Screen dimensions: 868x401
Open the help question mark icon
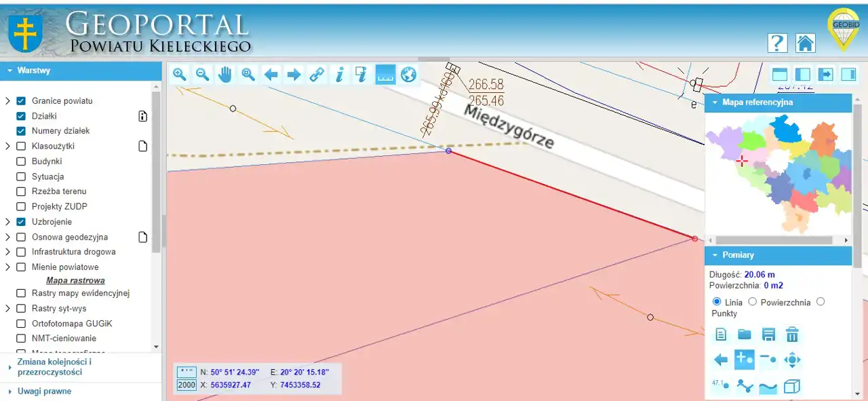[x=777, y=43]
